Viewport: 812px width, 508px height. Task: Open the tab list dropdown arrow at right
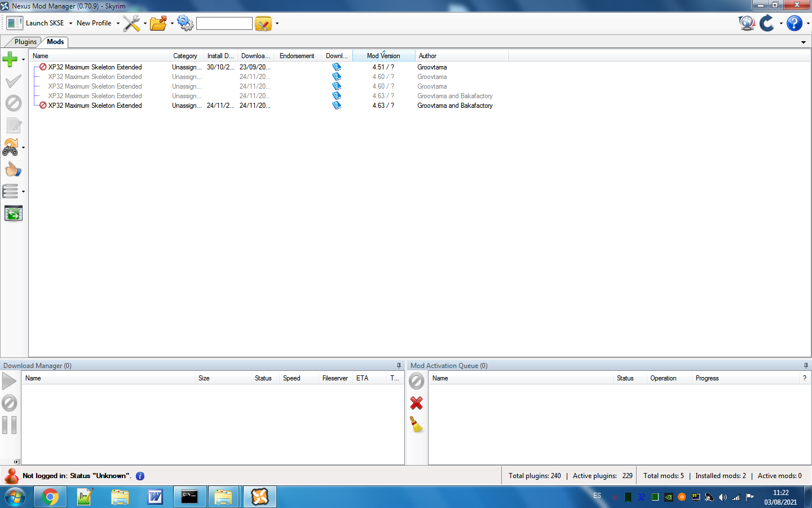(x=804, y=42)
